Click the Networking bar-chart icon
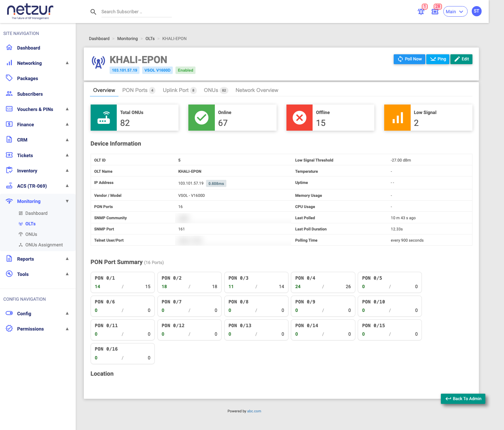Image resolution: width=504 pixels, height=430 pixels. coord(10,63)
